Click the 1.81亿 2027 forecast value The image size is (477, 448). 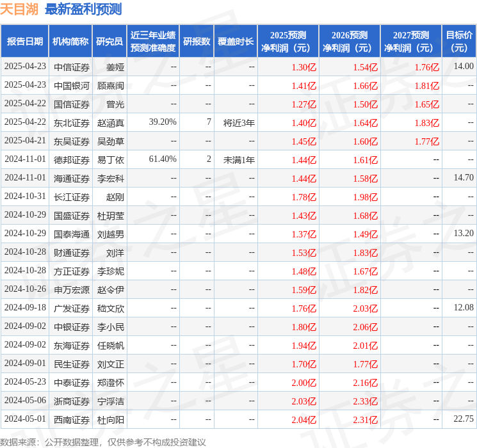pyautogui.click(x=426, y=86)
